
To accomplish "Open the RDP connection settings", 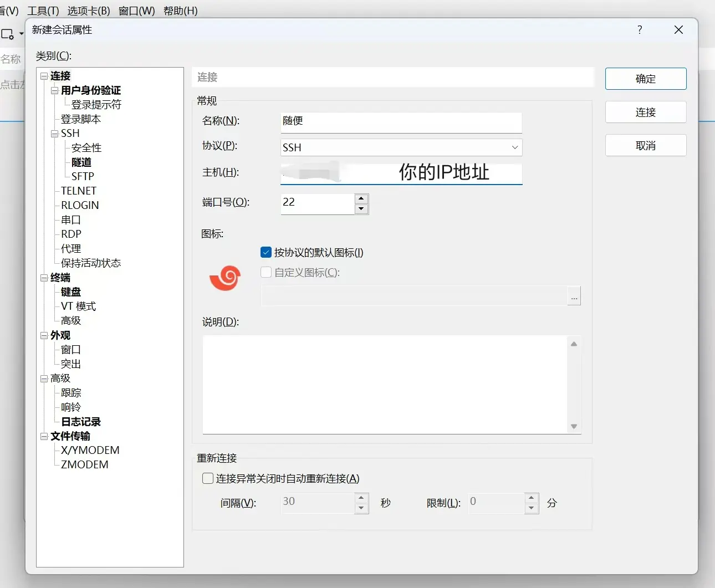I will pyautogui.click(x=70, y=234).
